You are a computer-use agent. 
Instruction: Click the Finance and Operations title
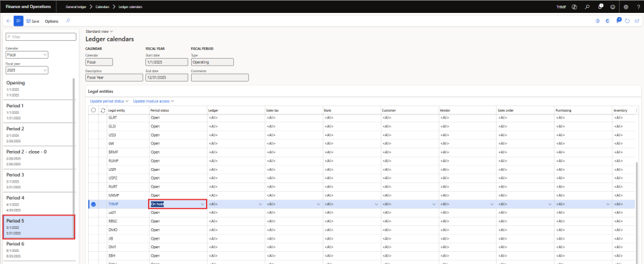[x=29, y=7]
